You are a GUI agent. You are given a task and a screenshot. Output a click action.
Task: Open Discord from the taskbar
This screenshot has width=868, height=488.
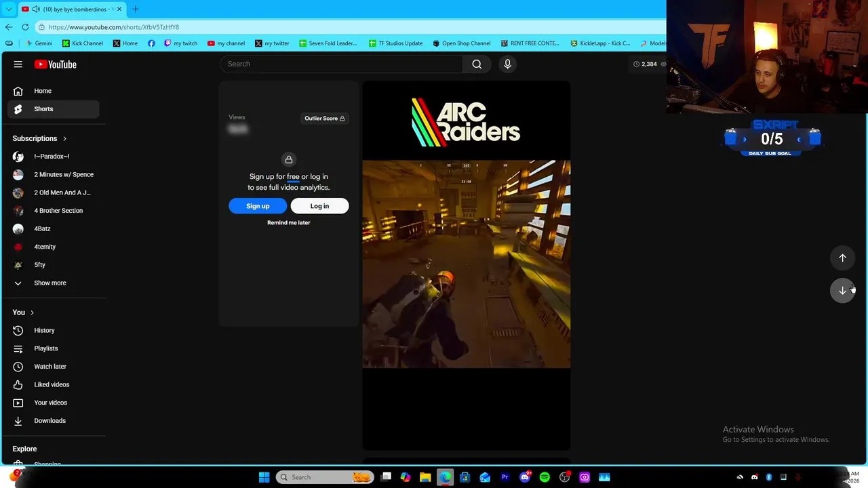click(x=525, y=477)
